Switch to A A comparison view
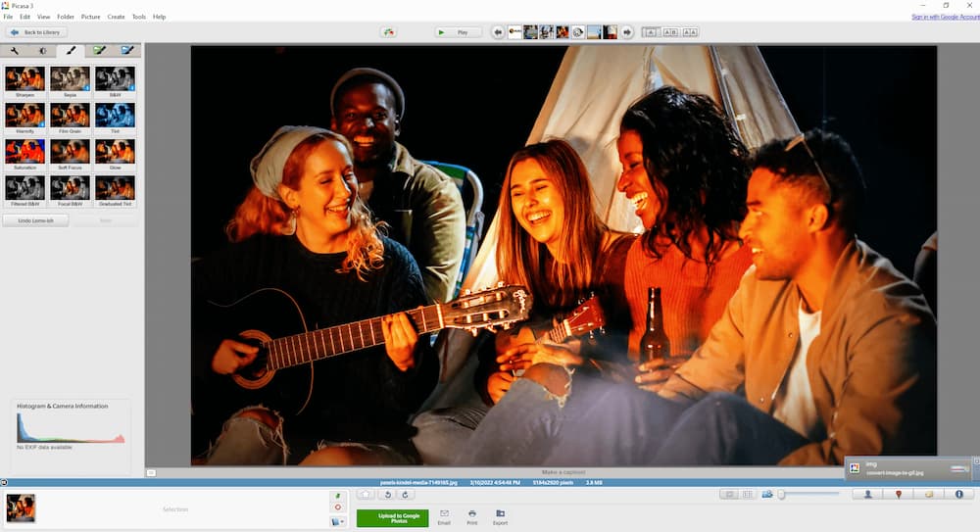This screenshot has width=980, height=532. click(690, 32)
